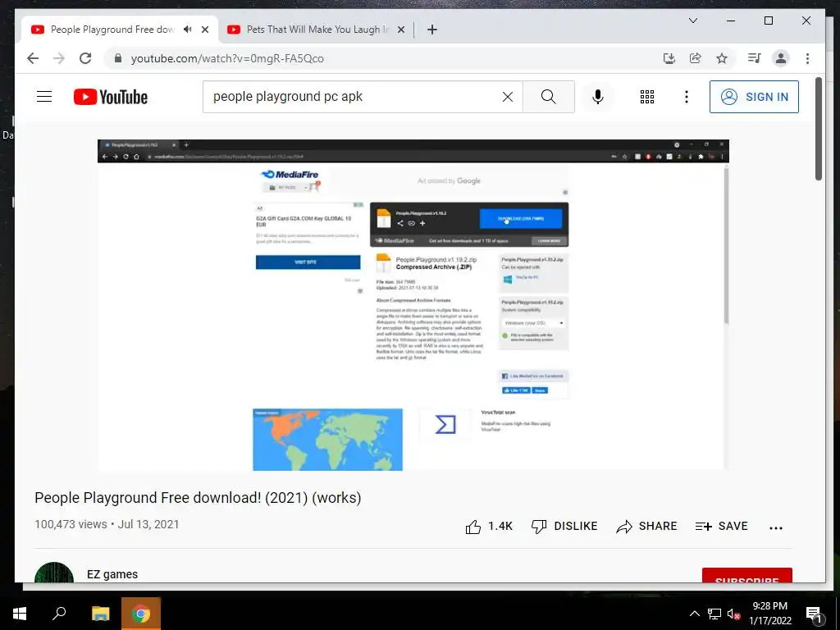Image resolution: width=840 pixels, height=630 pixels.
Task: Open the Chrome profile avatar
Action: [x=781, y=58]
